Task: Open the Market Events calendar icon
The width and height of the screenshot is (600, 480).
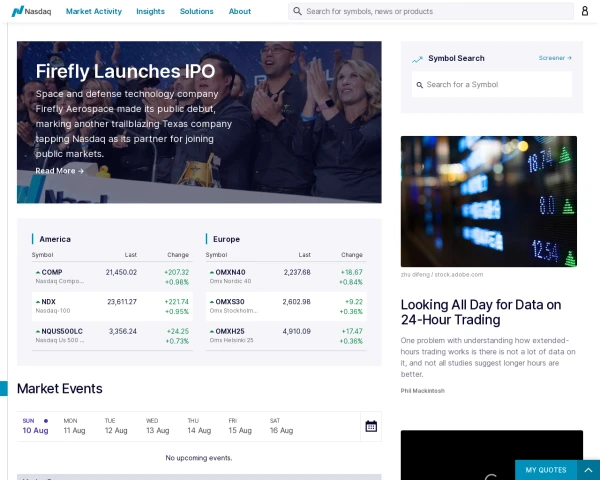Action: point(371,426)
